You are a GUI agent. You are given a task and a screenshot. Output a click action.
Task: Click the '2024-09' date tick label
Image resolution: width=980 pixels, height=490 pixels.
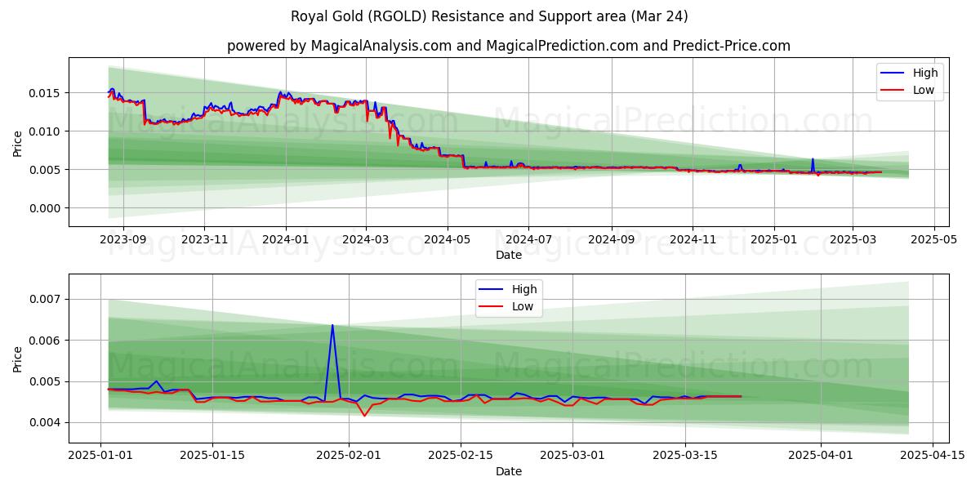click(x=612, y=240)
